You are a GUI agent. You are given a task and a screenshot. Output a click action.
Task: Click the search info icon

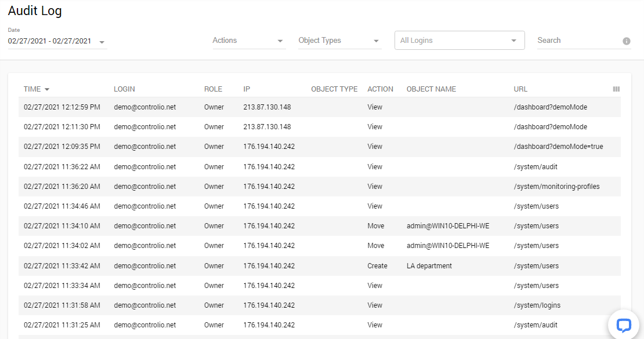click(x=627, y=41)
